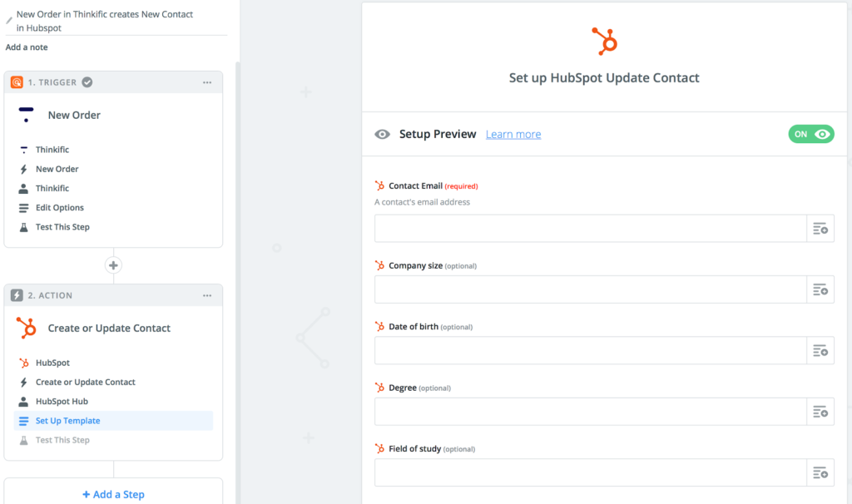Click the Thinkific app icon in trigger list
The image size is (852, 504).
(x=23, y=150)
